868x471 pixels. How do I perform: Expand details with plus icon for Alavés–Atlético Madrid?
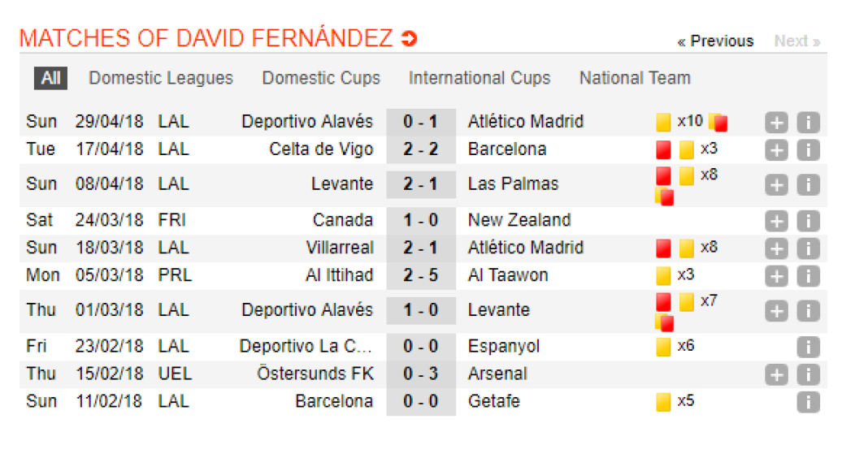[x=777, y=123]
